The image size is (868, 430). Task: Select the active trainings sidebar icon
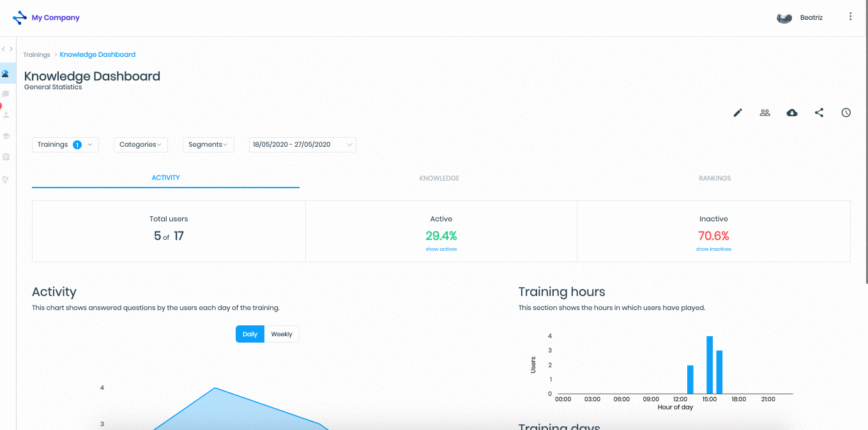6,74
